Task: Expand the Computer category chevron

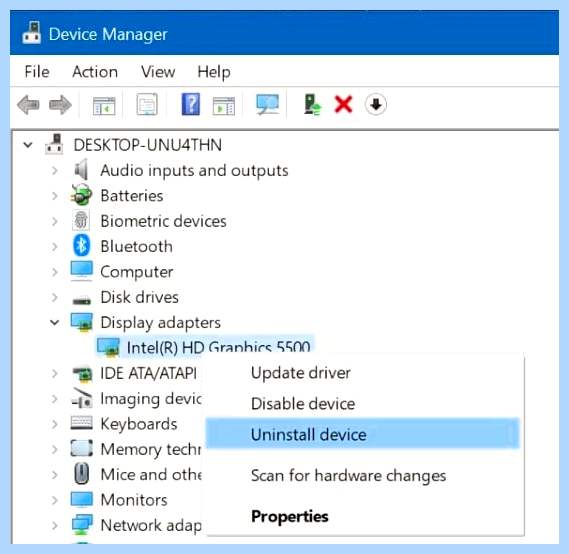Action: (x=55, y=272)
